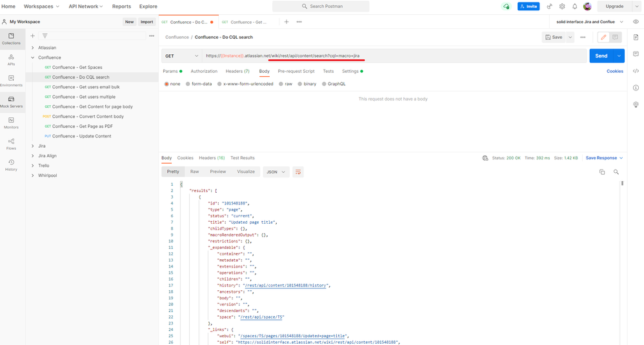Screen dimensions: 644x345
Task: Open the Mock Servers sidebar panel
Action: click(x=11, y=102)
